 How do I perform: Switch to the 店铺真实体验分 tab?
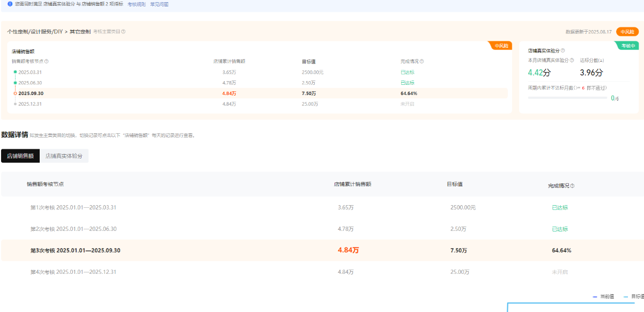point(64,156)
